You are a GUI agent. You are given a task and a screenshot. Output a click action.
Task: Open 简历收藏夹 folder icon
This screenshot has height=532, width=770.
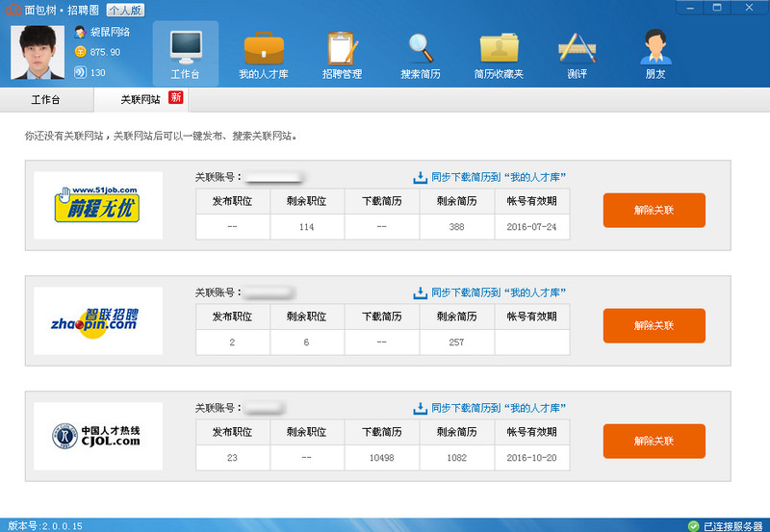point(499,47)
